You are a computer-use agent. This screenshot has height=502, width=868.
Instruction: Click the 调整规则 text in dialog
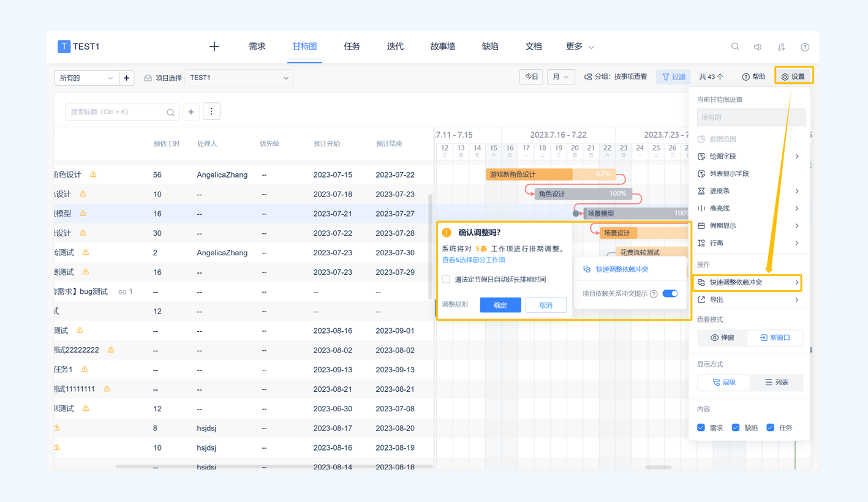455,304
